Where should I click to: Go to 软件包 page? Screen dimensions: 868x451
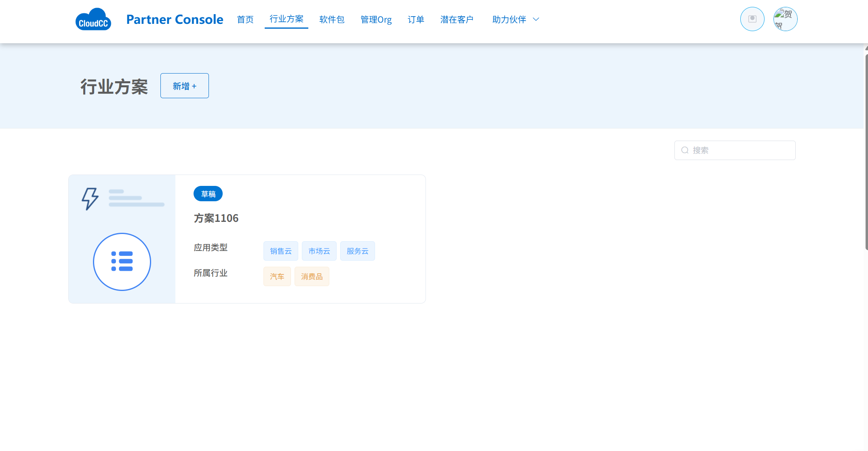(x=332, y=19)
